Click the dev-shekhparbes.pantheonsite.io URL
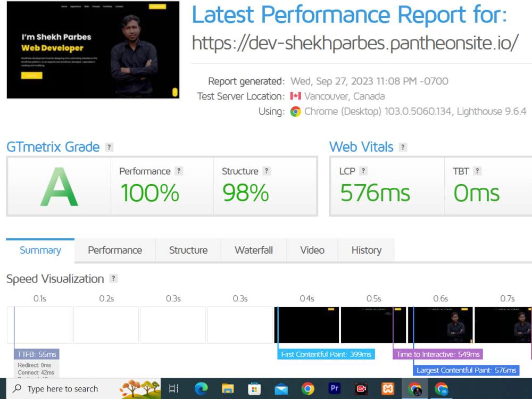The image size is (532, 399). 355,43
